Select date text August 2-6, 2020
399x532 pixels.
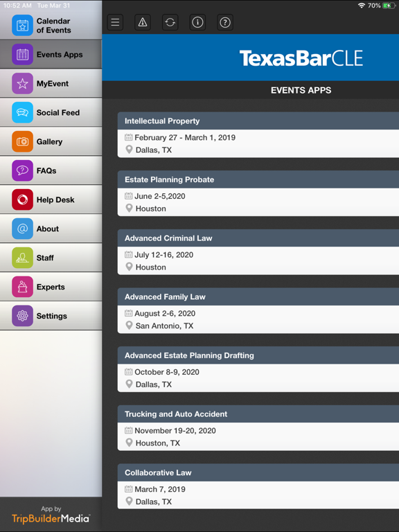pos(165,314)
